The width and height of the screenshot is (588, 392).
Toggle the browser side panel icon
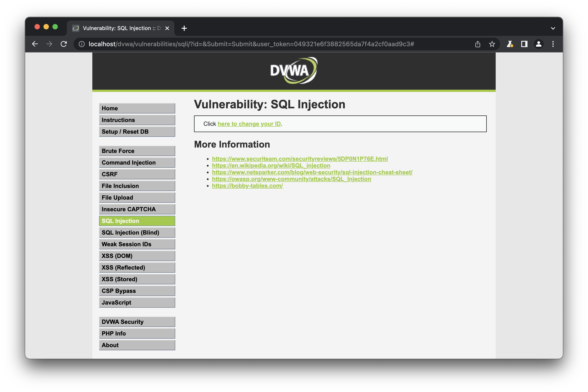[x=524, y=44]
